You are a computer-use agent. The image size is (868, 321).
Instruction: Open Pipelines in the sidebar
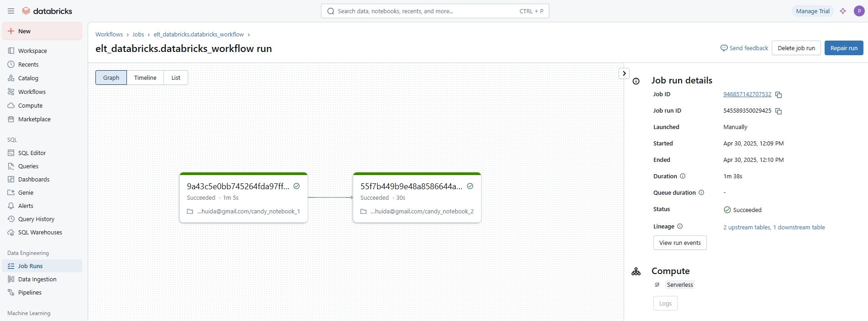point(42,292)
